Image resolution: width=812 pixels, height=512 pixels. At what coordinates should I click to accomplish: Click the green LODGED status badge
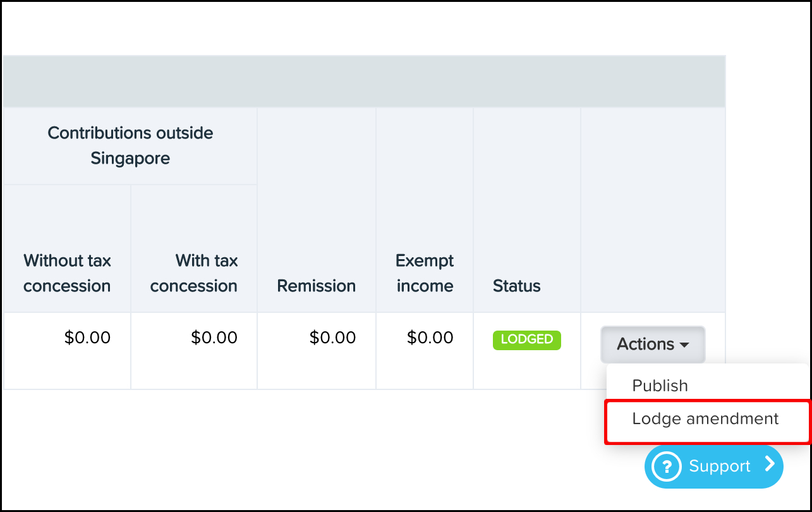coord(526,339)
